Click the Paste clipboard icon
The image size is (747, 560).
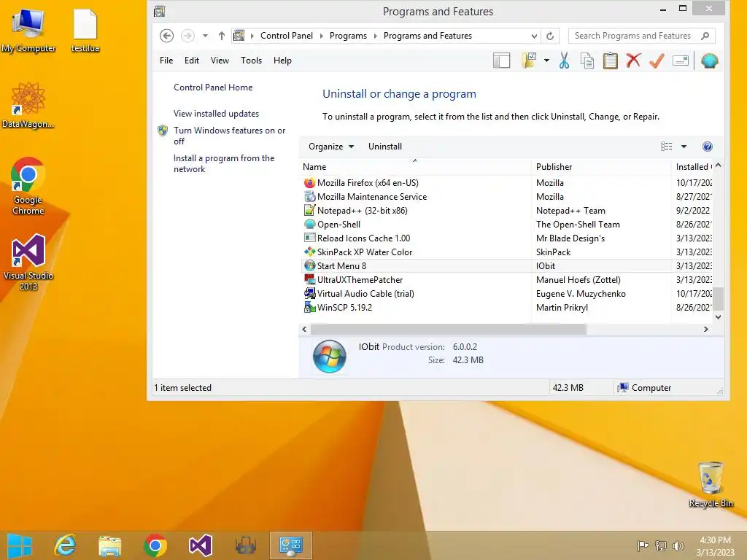point(611,61)
